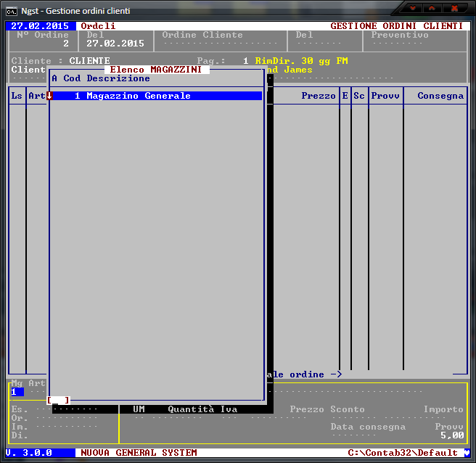476x463 pixels.
Task: Click the Mg field showing value 1
Action: [x=17, y=392]
